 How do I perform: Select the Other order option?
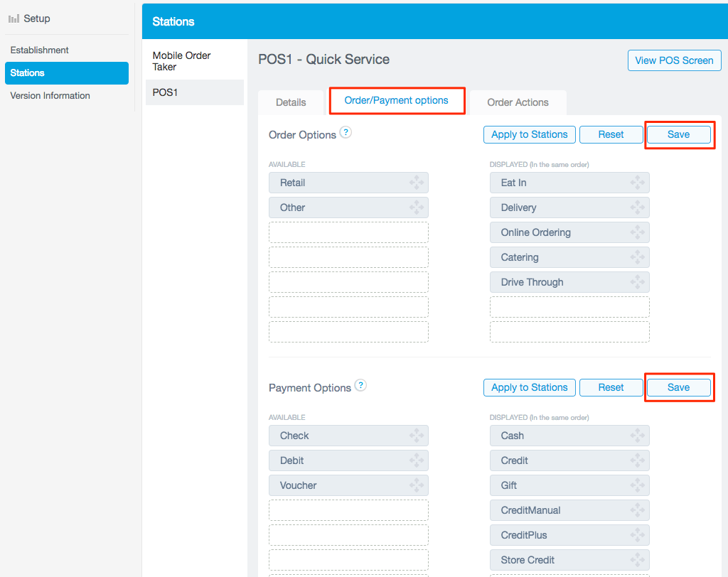(x=348, y=207)
